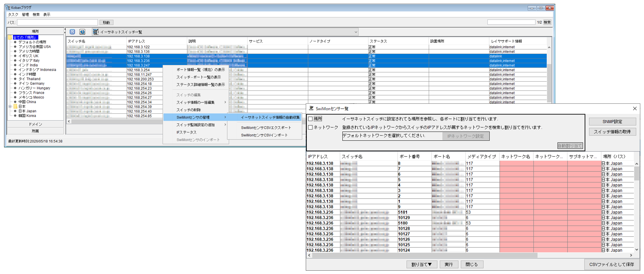644x274 pixels.
Task: Click the Ethernet switch list icon in the view selector
Action: (x=96, y=32)
